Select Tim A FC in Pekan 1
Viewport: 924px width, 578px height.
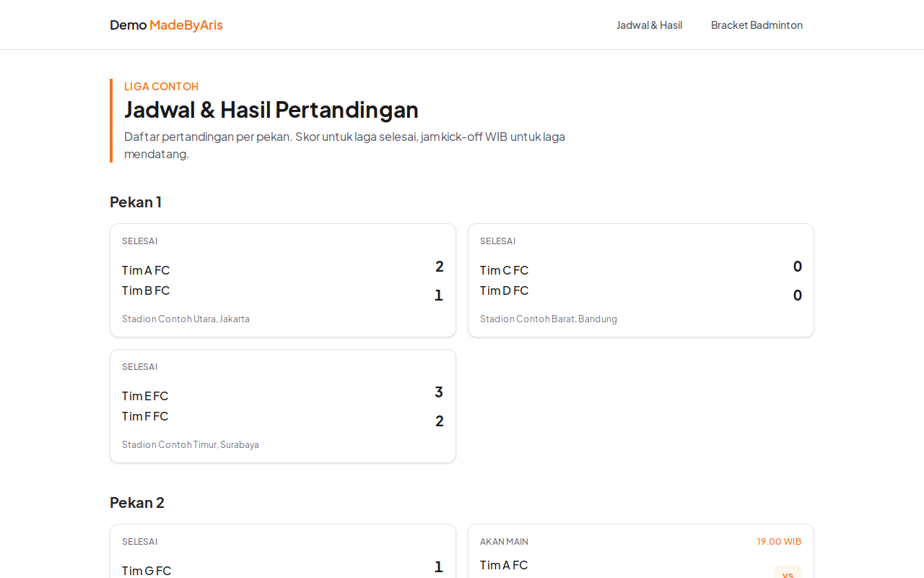[146, 270]
